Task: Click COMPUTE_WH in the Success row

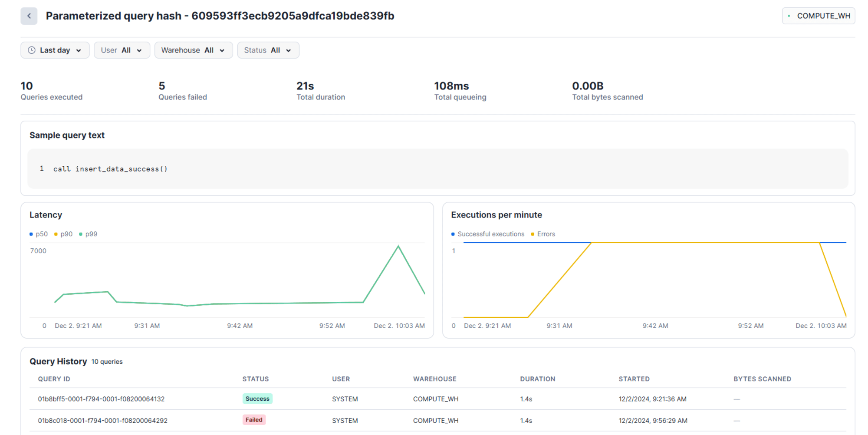Action: coord(436,399)
